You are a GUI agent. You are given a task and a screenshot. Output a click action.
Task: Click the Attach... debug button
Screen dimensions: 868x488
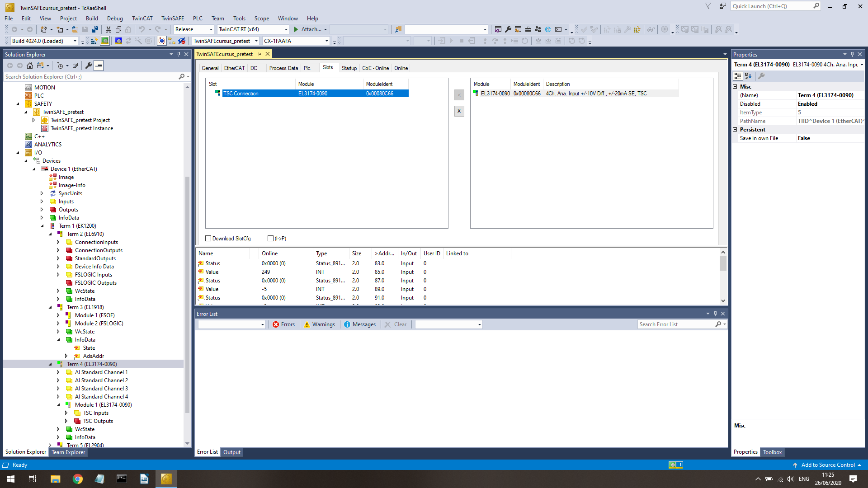[310, 29]
